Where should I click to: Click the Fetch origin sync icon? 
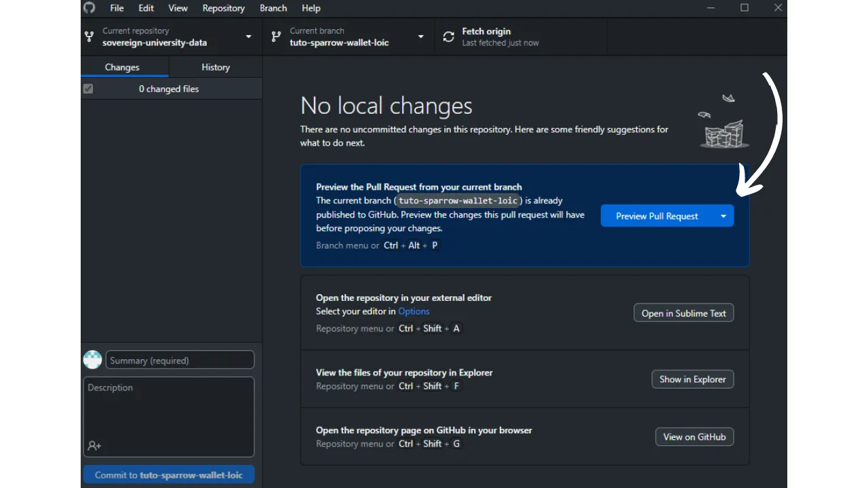pos(449,37)
